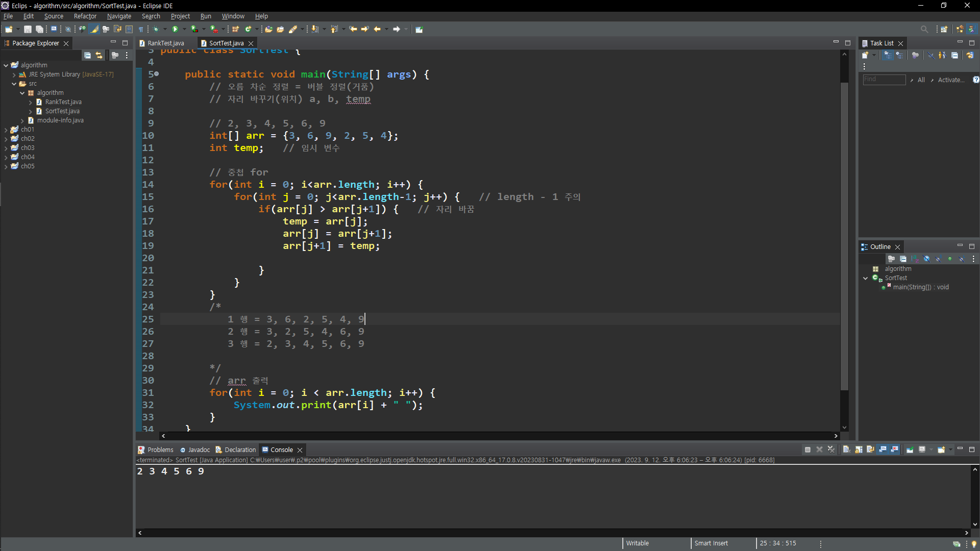
Task: Toggle Show Whitespace Characters pilcrow icon
Action: (x=141, y=29)
